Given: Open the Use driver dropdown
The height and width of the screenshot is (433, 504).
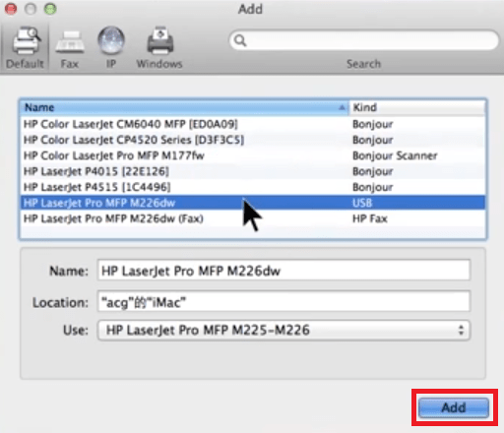Looking at the screenshot, I should [283, 330].
